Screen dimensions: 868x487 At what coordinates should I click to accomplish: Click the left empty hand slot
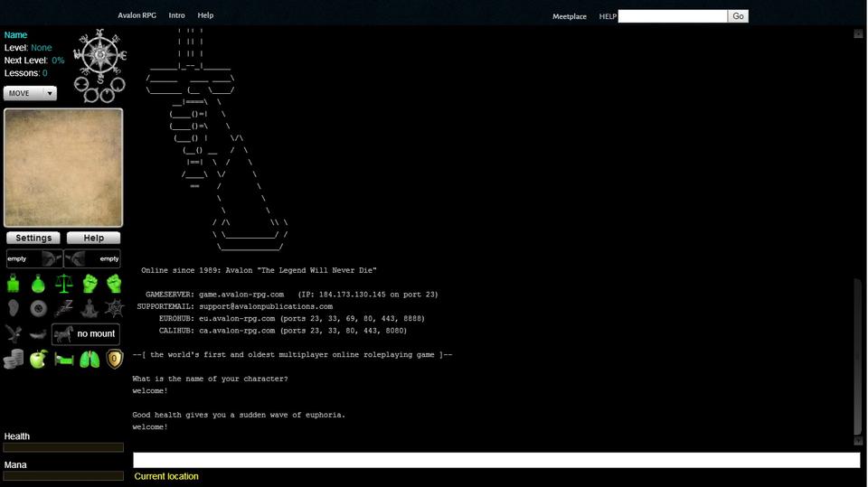[33, 258]
